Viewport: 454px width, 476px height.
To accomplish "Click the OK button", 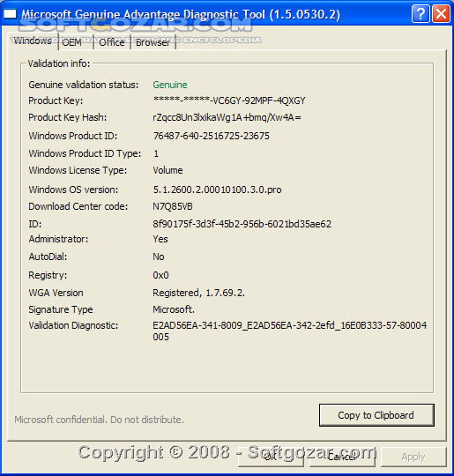I will coord(271,457).
